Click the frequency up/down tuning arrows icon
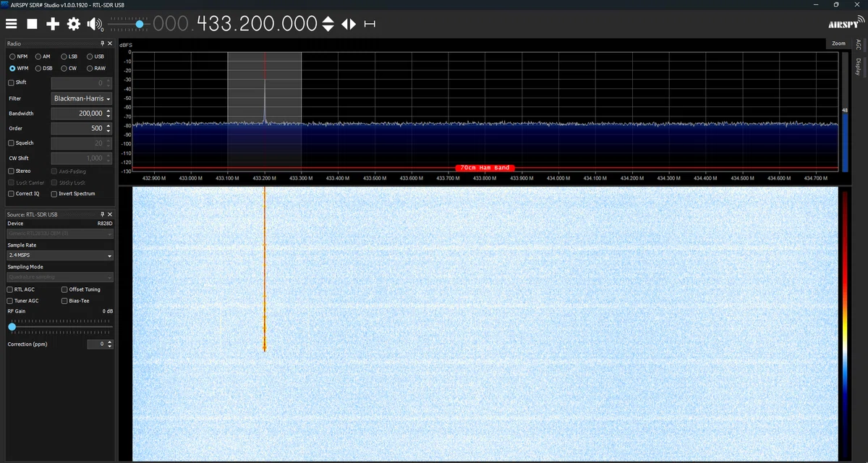The width and height of the screenshot is (868, 463). coord(328,24)
